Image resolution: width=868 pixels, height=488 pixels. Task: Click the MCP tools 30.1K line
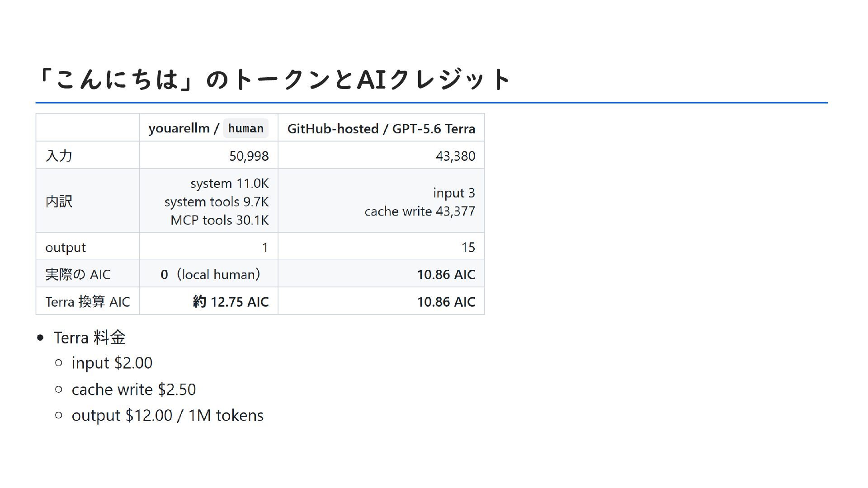(x=219, y=220)
